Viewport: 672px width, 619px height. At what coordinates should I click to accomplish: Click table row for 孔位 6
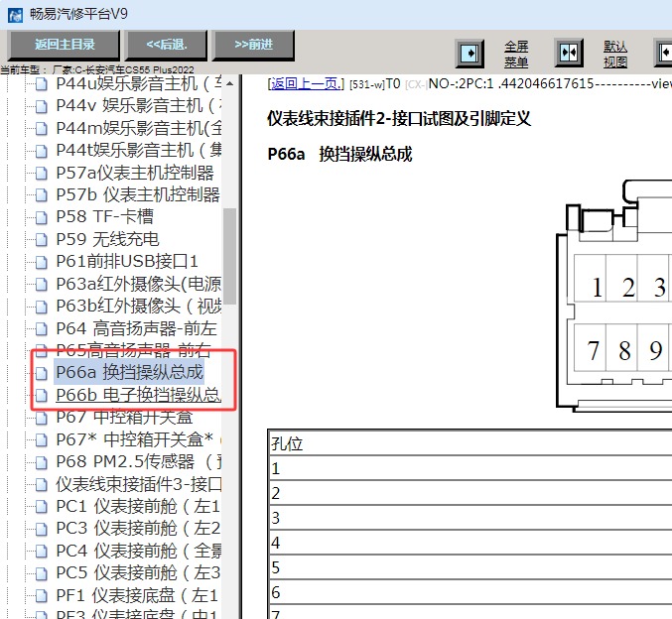tap(470, 593)
